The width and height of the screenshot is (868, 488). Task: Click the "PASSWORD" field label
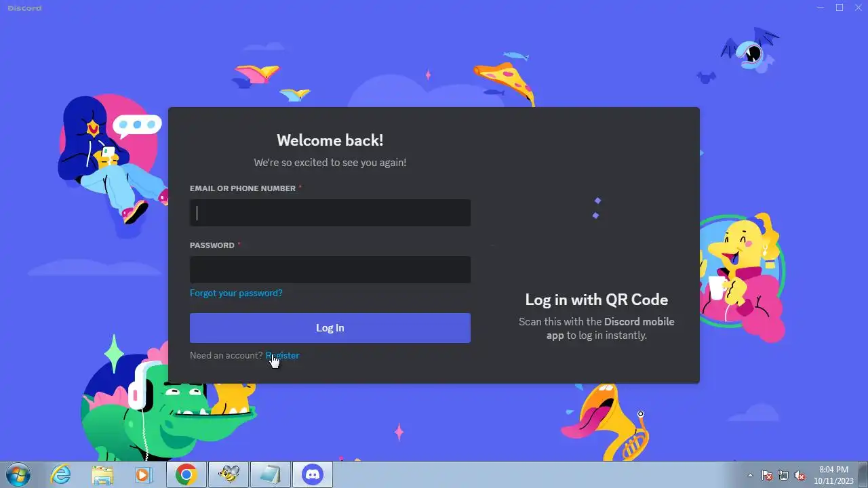212,245
